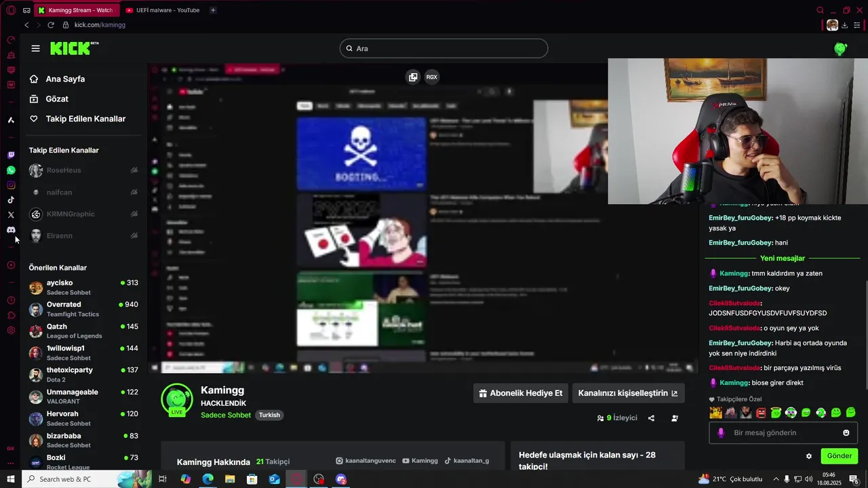
Task: Switch to UEFI malware YouTube tab
Action: 162,10
